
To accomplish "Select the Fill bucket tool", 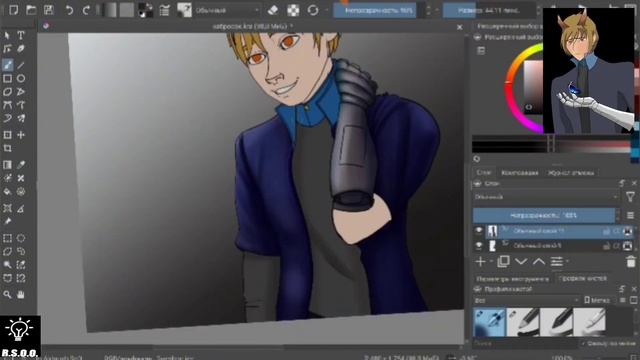I will (x=7, y=191).
